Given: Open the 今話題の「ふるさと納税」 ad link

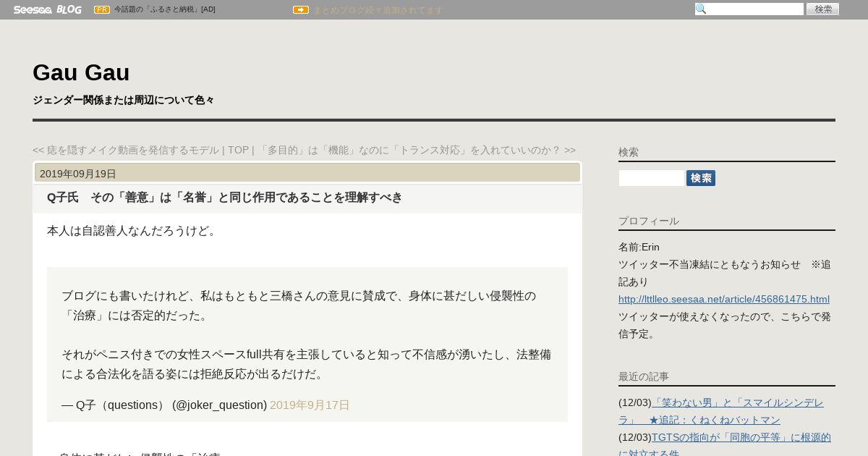Looking at the screenshot, I should tap(164, 9).
